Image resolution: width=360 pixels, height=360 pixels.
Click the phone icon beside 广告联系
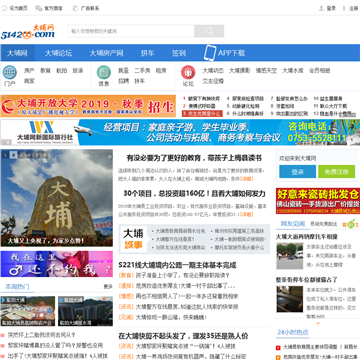75,8
